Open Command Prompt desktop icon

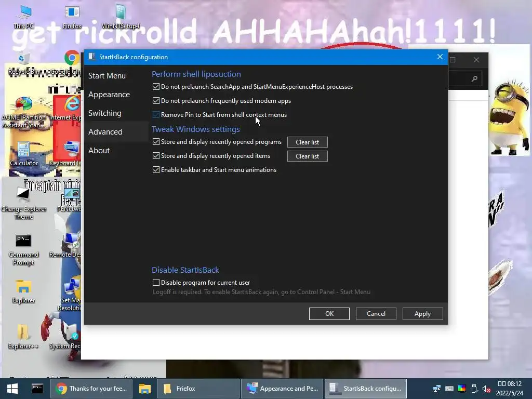[23, 249]
